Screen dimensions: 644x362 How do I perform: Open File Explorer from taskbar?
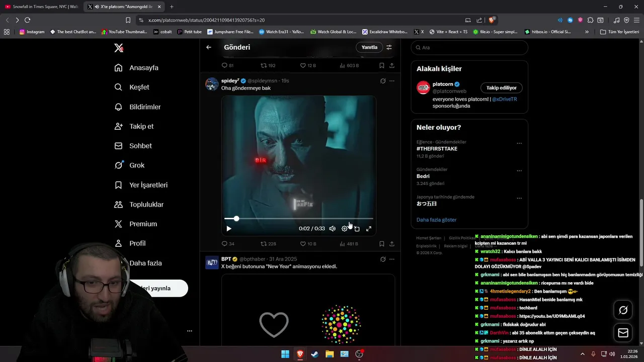pos(330,354)
